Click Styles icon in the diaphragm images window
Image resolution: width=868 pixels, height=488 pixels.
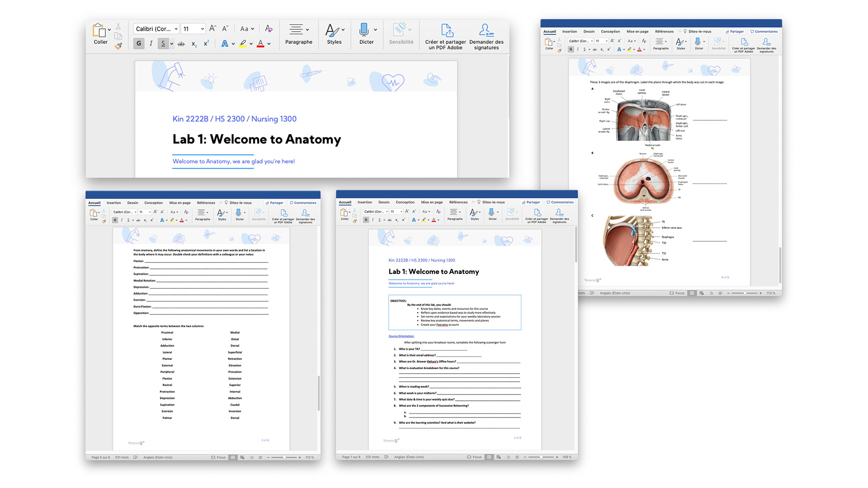(x=679, y=42)
